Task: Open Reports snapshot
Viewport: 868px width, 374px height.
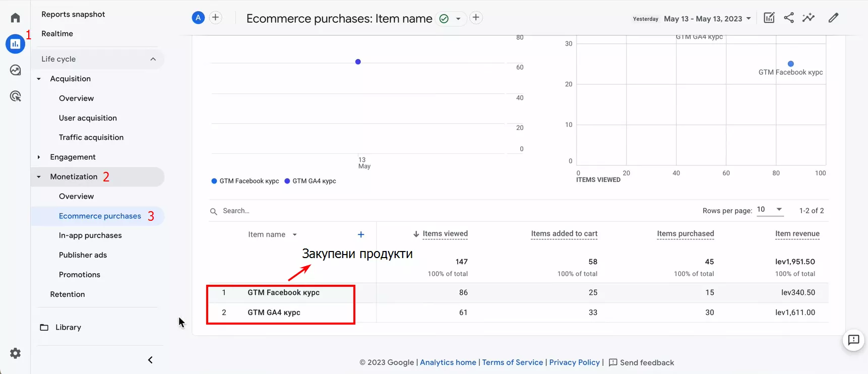Action: tap(73, 14)
